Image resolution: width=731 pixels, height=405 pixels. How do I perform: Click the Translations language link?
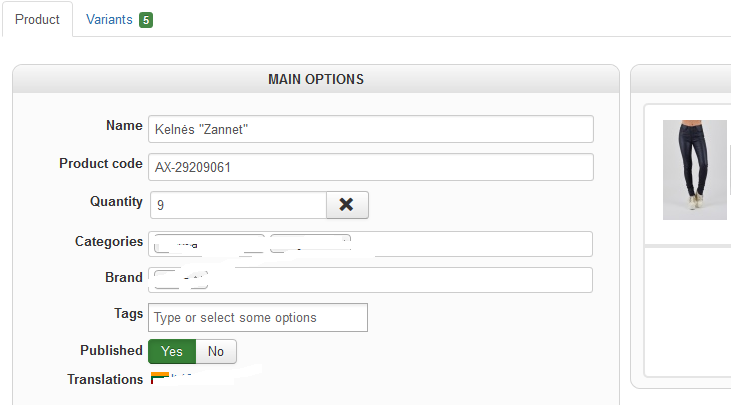coord(182,378)
